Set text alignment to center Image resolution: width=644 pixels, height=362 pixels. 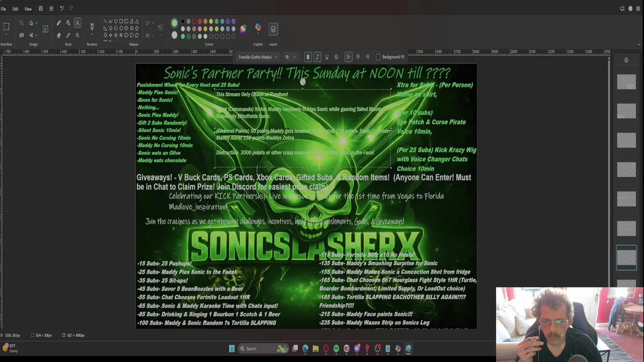tap(358, 57)
